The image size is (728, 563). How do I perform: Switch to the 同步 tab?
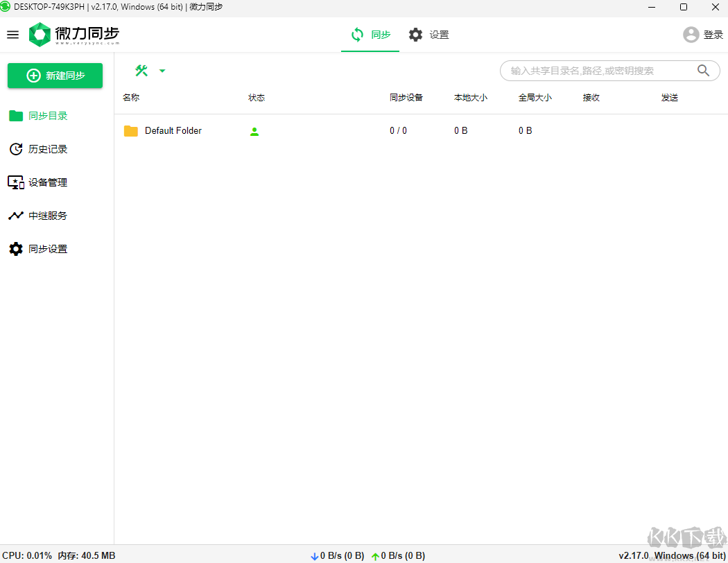pos(370,35)
